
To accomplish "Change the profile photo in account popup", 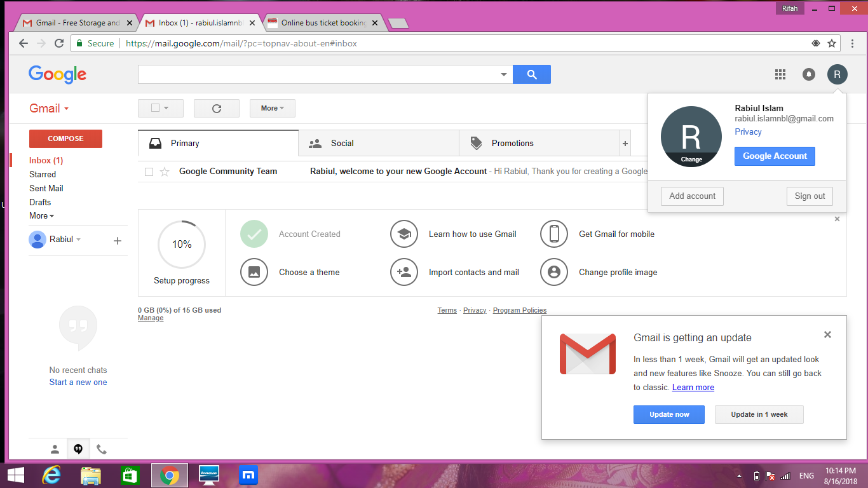I will [691, 159].
